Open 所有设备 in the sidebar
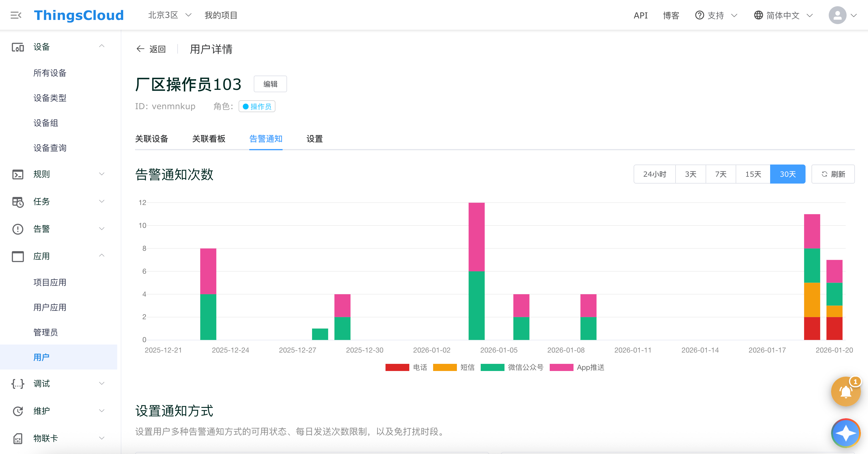This screenshot has height=454, width=868. point(50,73)
